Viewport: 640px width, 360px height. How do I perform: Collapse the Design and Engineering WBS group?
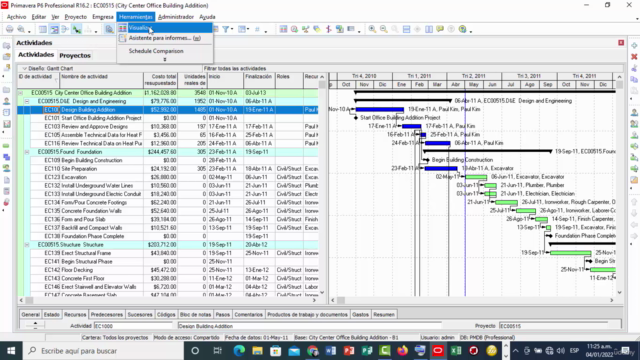point(27,101)
